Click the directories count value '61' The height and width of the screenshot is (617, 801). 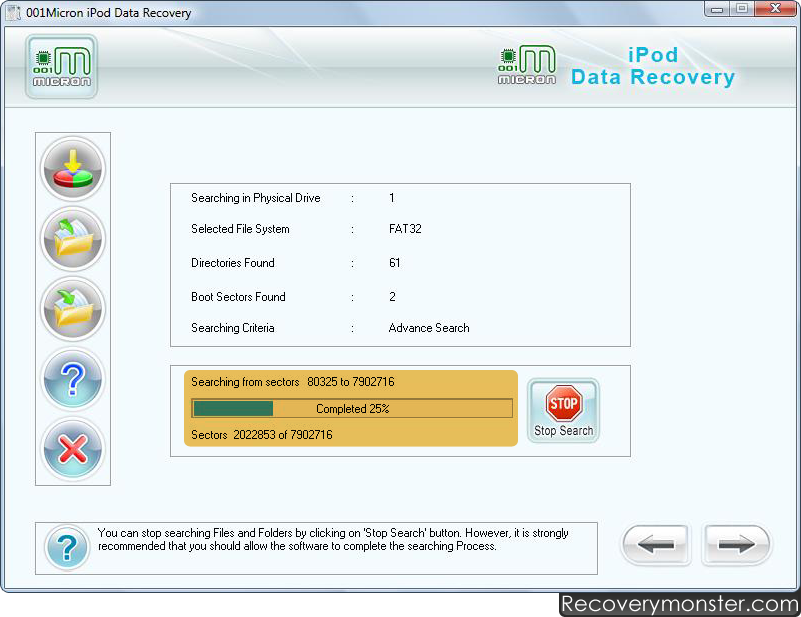click(394, 263)
